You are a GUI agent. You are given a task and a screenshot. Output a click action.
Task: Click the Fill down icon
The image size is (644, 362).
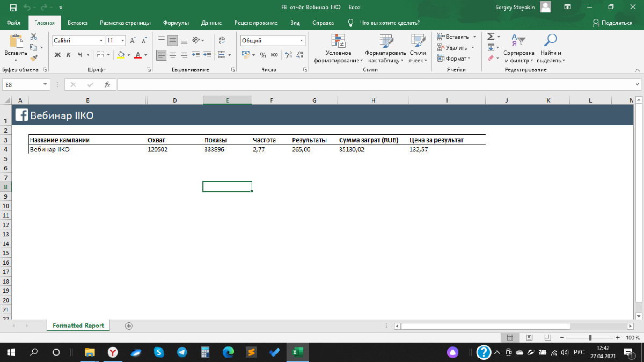pyautogui.click(x=491, y=48)
